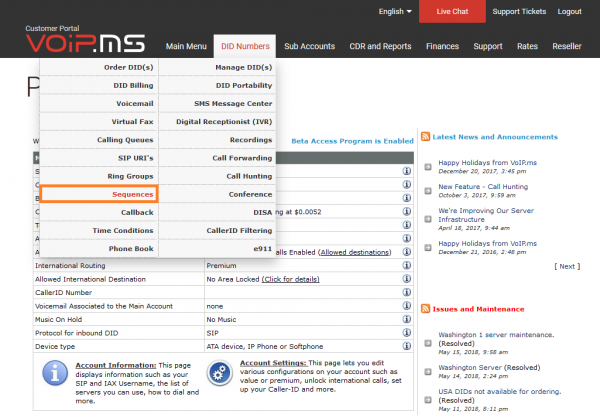Click arrow icon beside Washington Server (Resolved)

coord(428,371)
